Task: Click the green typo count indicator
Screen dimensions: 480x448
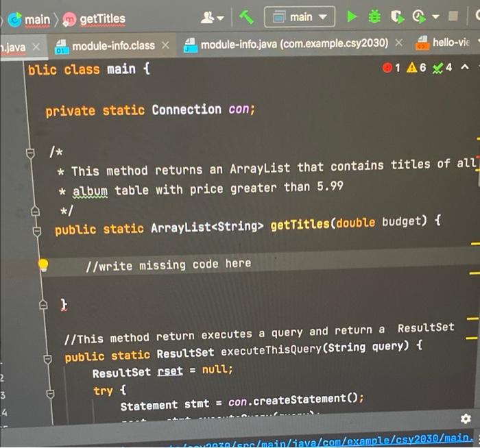Action: pos(442,68)
